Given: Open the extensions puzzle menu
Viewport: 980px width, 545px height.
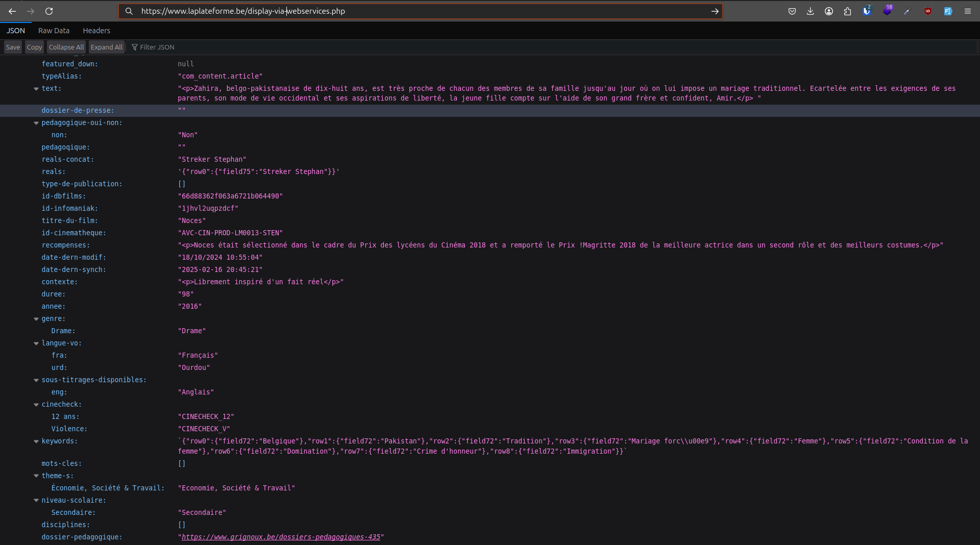Looking at the screenshot, I should click(847, 11).
